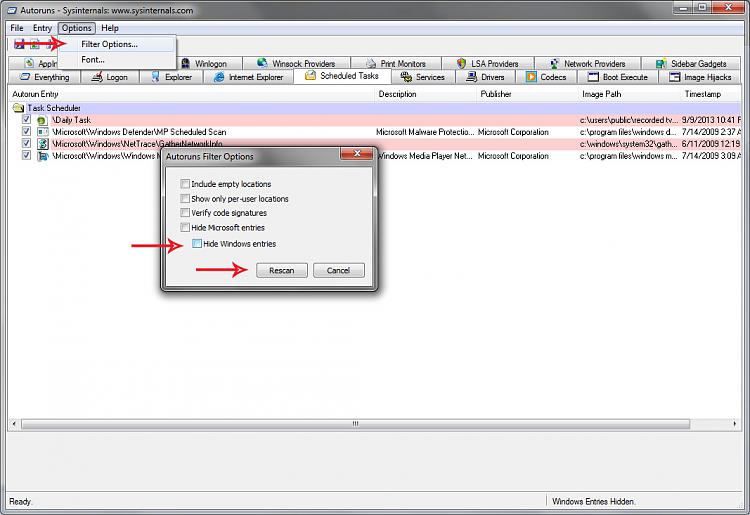Open the Drivers tab
Screen dimensions: 750x515
[x=485, y=77]
